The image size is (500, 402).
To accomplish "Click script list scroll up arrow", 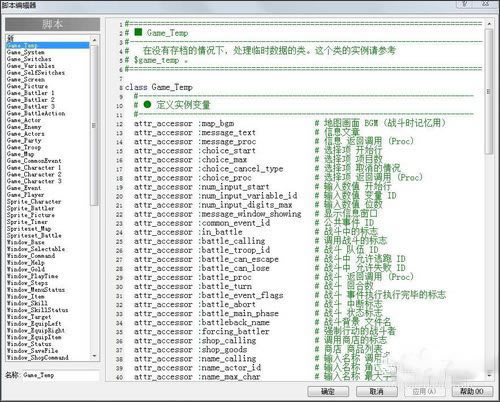I will coord(94,40).
